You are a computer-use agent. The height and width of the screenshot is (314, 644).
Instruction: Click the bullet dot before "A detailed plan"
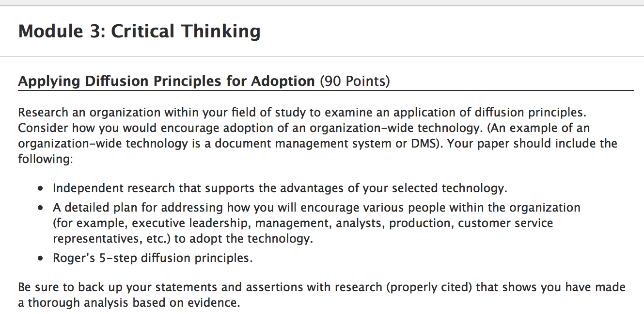click(41, 208)
